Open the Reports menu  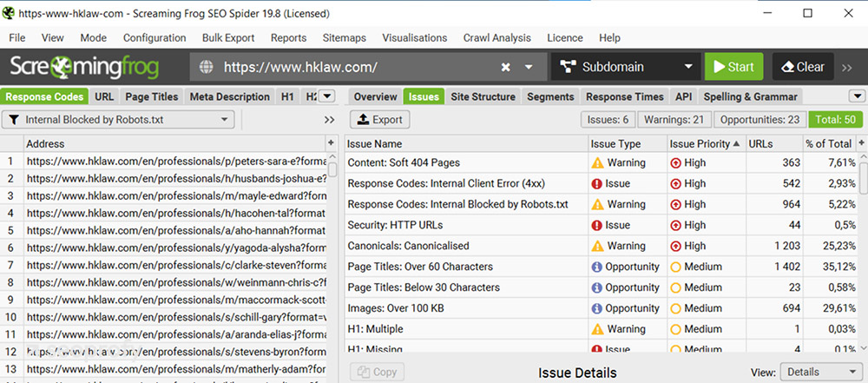click(288, 37)
